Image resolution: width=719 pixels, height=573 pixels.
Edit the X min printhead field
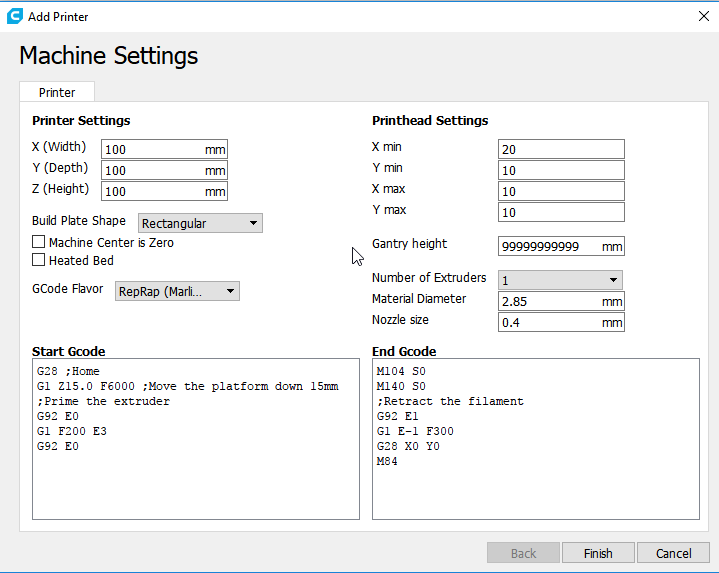point(560,149)
